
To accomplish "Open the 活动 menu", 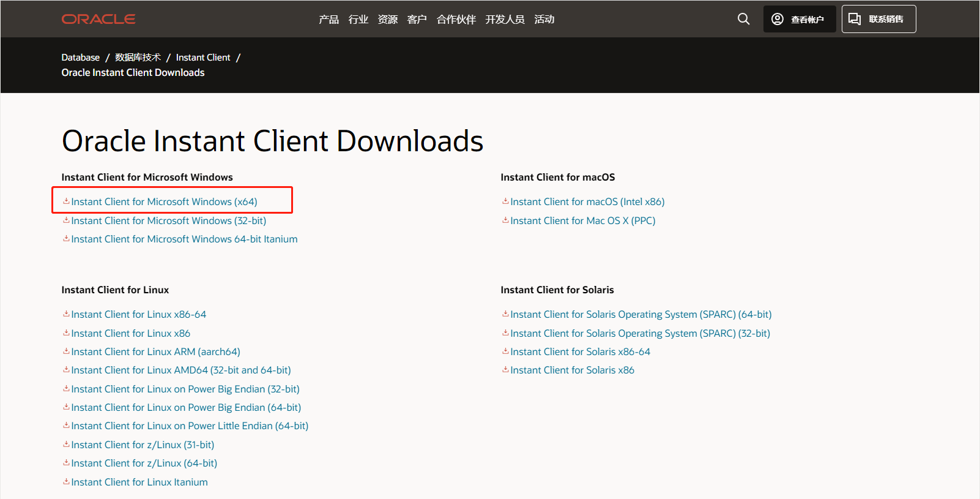I will click(544, 20).
